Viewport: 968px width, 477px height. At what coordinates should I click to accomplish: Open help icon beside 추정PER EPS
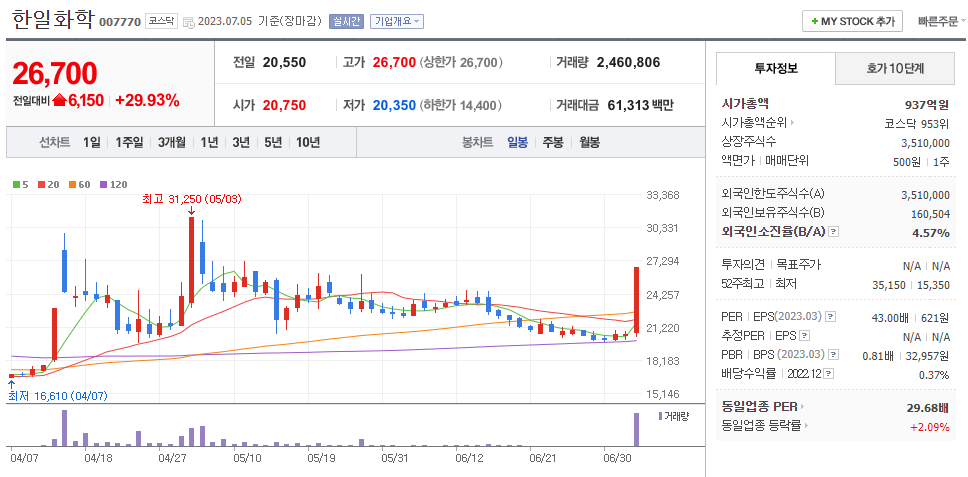tap(803, 336)
